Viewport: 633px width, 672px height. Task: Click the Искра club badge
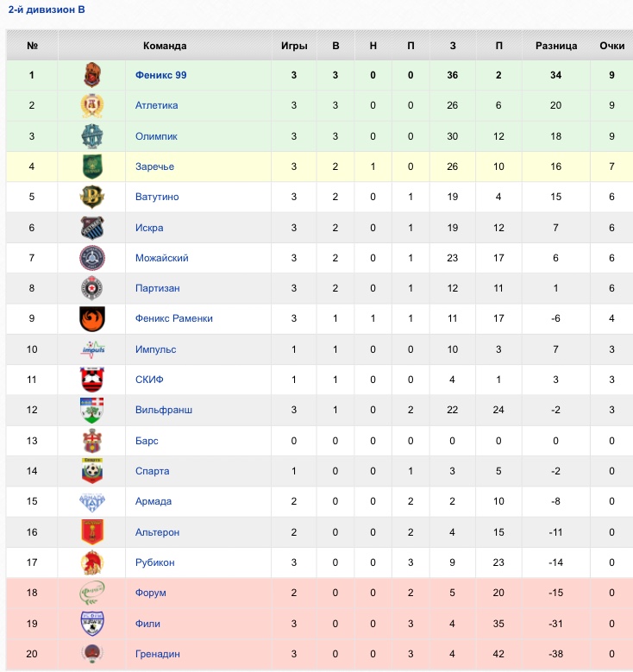pos(91,228)
